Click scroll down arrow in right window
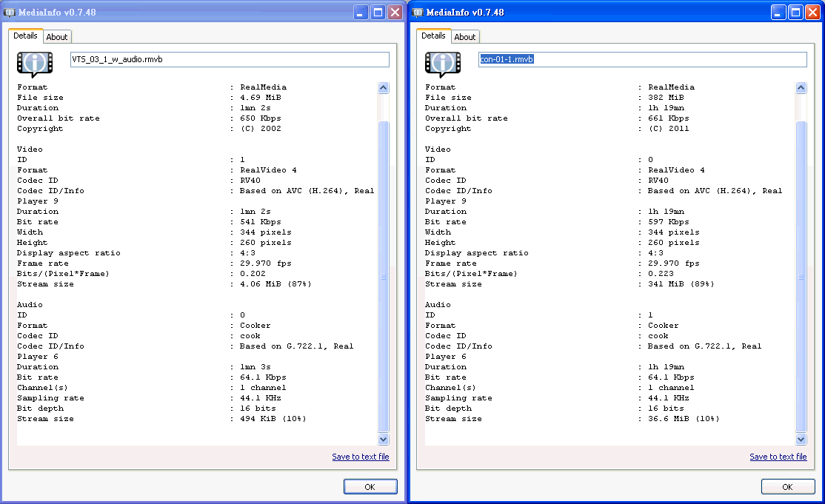Screen dimensions: 825x504 pyautogui.click(x=801, y=440)
